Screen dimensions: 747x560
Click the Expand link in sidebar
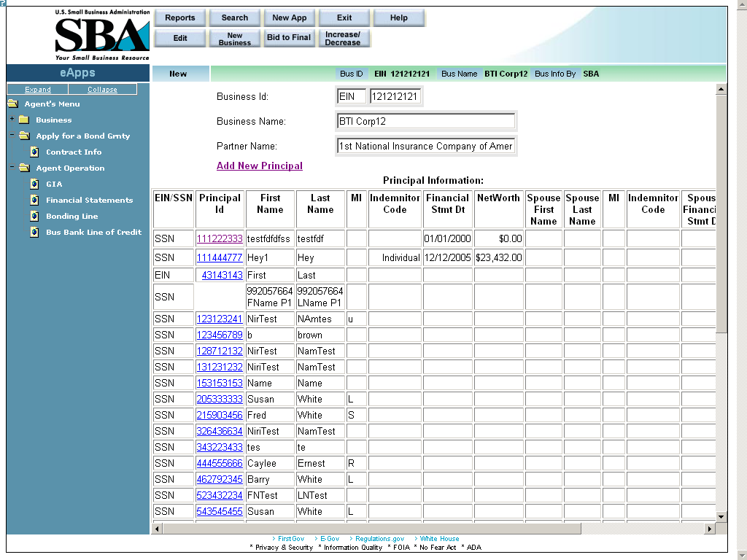coord(38,90)
